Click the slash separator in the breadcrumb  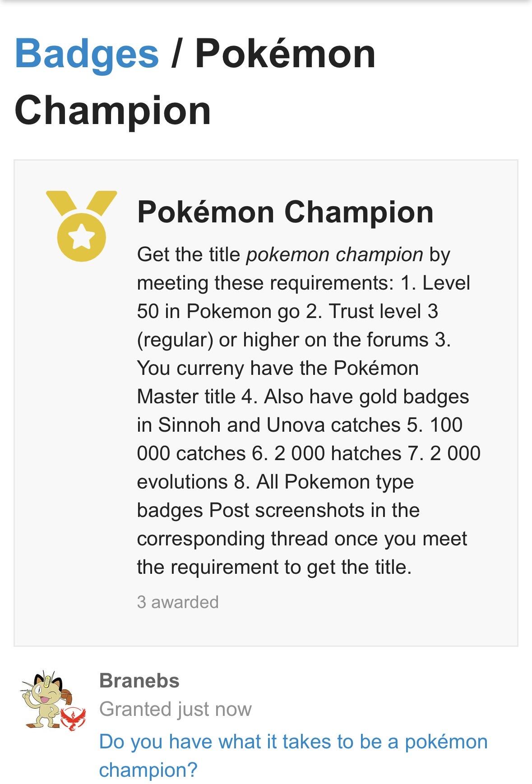pyautogui.click(x=176, y=54)
